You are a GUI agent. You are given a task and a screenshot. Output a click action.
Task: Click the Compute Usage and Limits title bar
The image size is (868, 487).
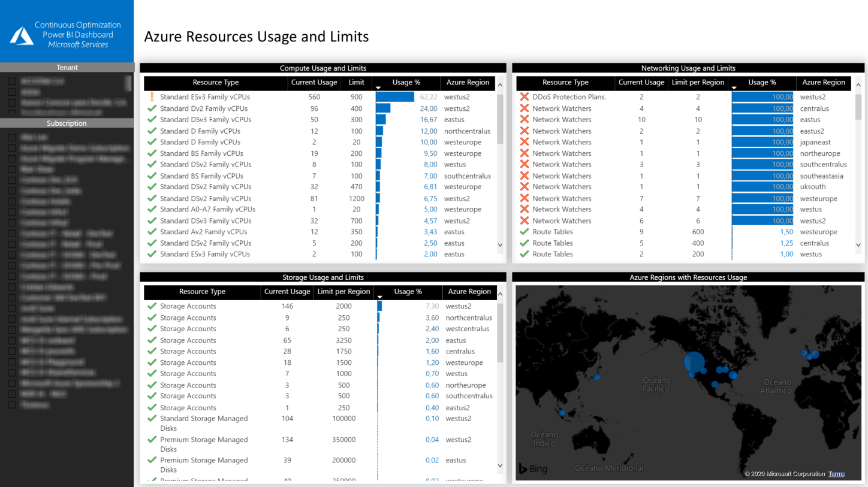pyautogui.click(x=323, y=68)
